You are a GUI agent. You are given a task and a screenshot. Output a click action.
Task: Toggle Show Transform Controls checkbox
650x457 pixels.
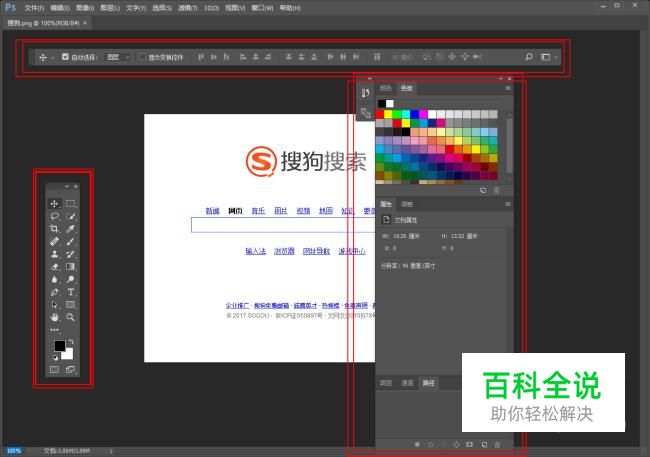tap(142, 56)
